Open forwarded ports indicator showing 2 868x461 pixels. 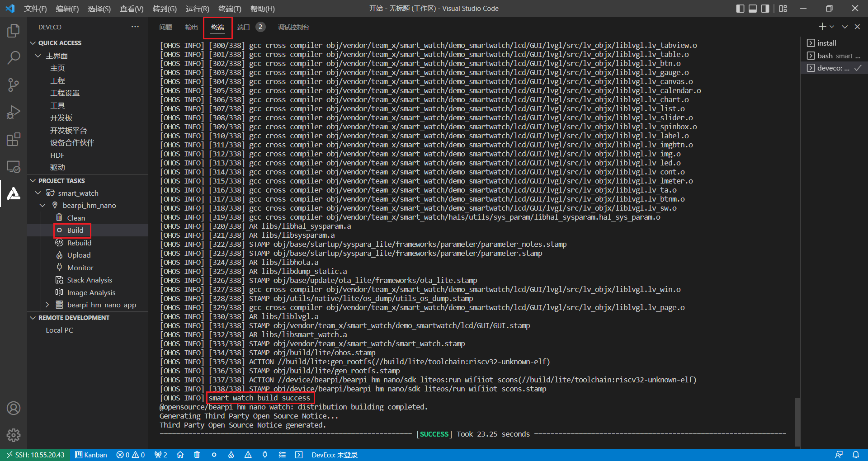160,455
